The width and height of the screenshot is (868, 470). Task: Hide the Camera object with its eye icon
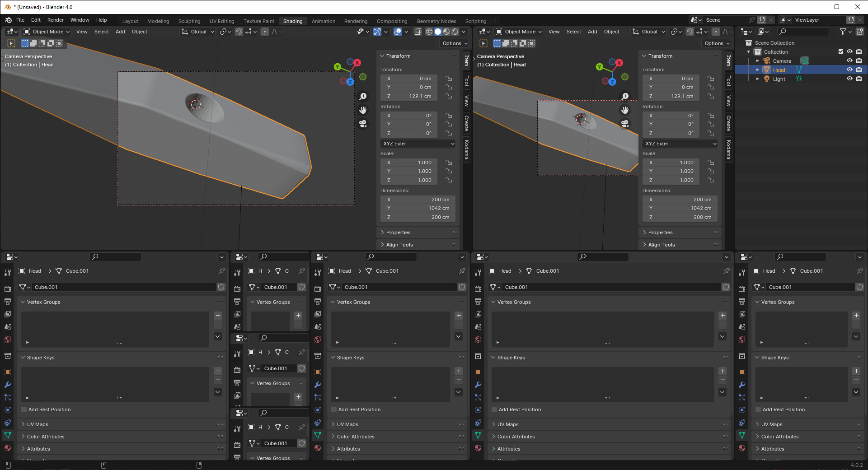pos(849,61)
